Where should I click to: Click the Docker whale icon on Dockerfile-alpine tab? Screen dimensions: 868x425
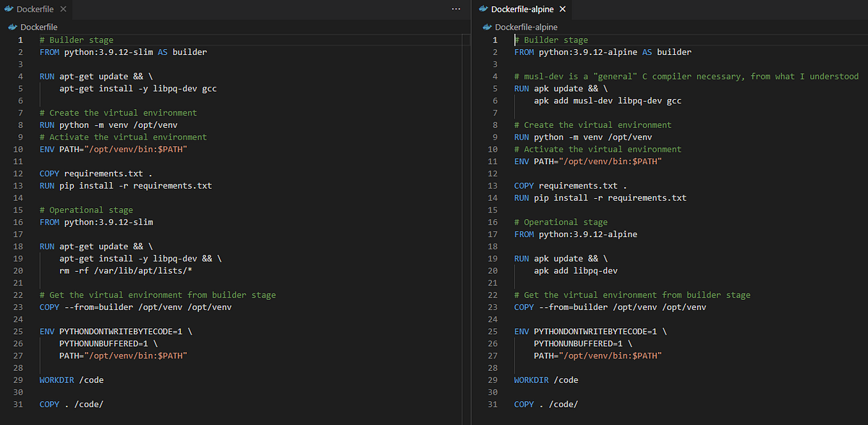(x=482, y=9)
